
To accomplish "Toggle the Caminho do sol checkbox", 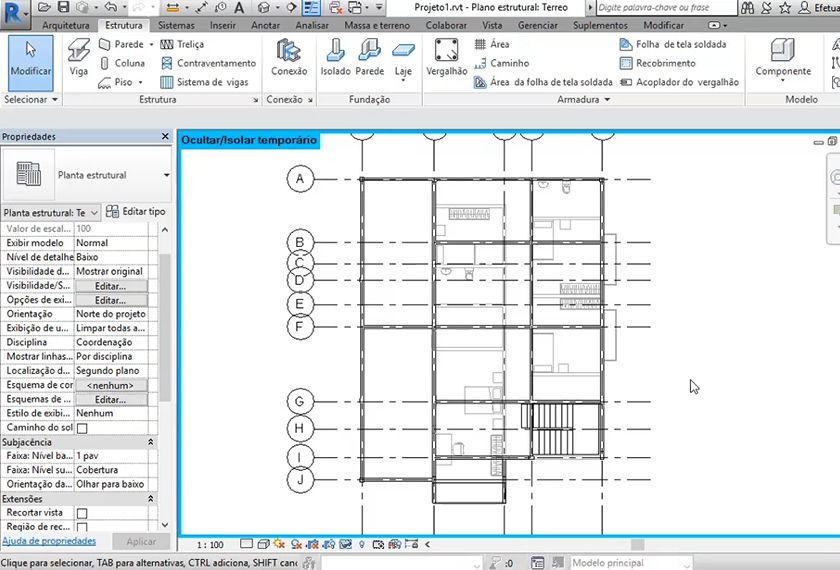I will click(x=82, y=428).
